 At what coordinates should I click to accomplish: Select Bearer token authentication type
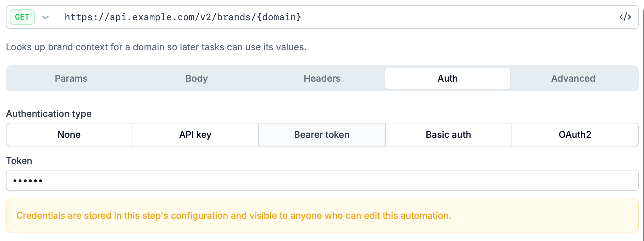[x=322, y=135]
